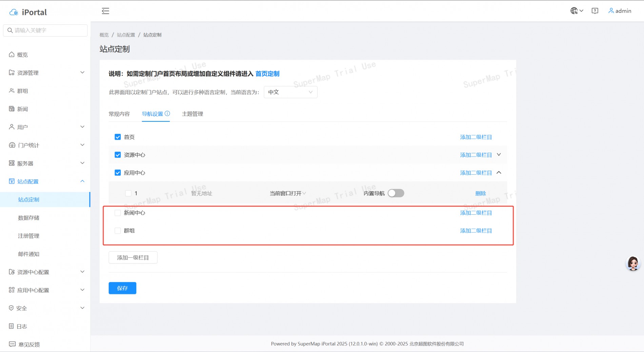644x352 pixels.
Task: Click 添加一级栏目 button
Action: [133, 257]
